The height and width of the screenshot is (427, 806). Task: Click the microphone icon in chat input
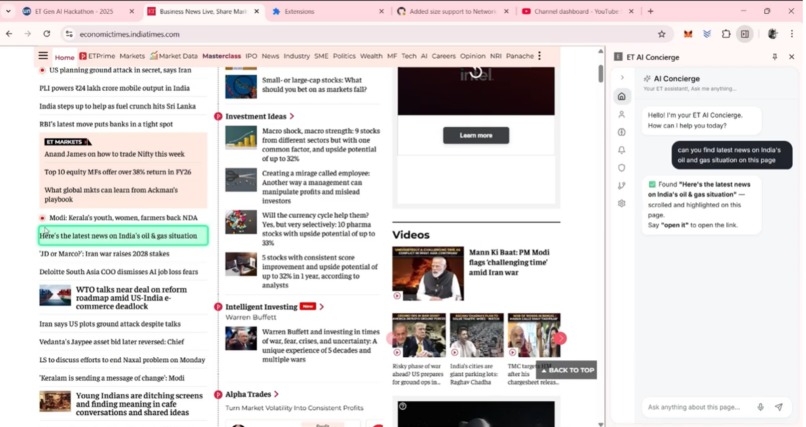(760, 407)
